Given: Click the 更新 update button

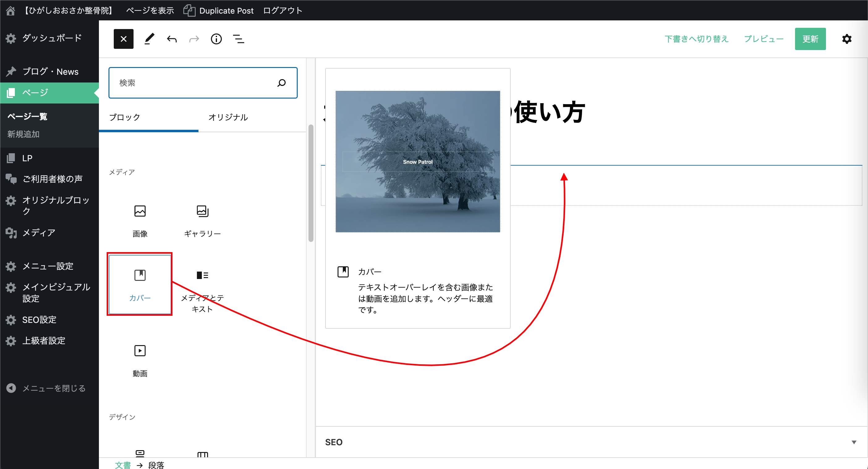Looking at the screenshot, I should [x=810, y=39].
